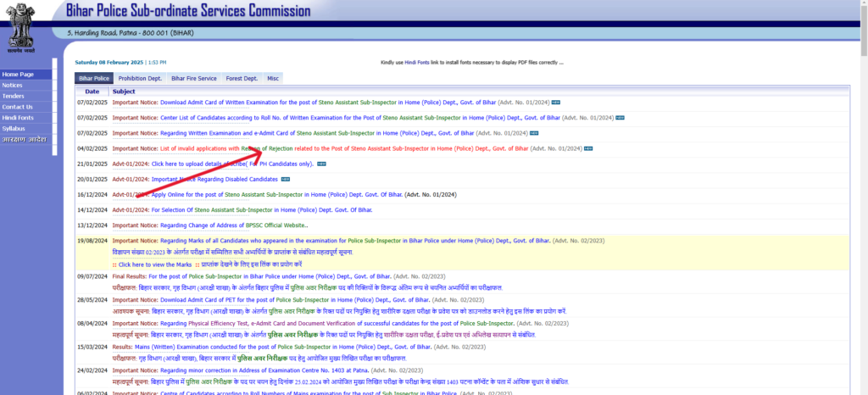Open the Bihar Fire Service tab
Image resolution: width=868 pixels, height=395 pixels.
[x=194, y=79]
